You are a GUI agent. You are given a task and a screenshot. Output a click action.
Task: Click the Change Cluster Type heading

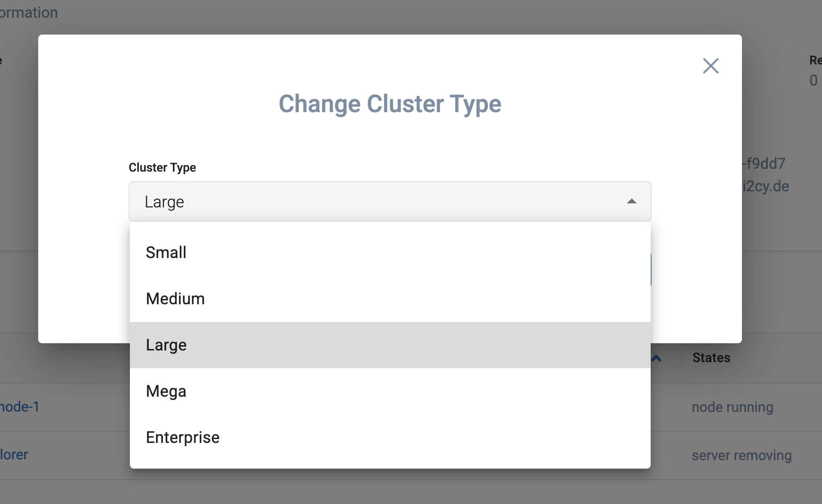pyautogui.click(x=390, y=104)
